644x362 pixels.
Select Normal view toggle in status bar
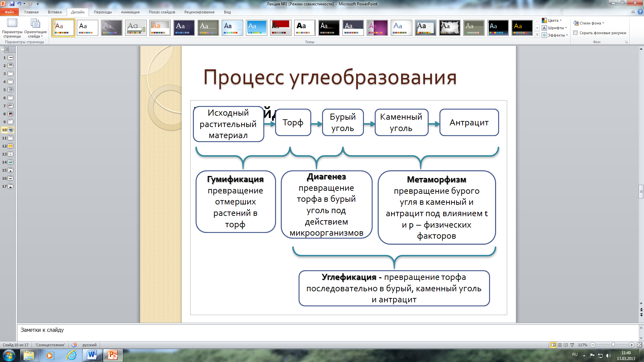(553, 345)
